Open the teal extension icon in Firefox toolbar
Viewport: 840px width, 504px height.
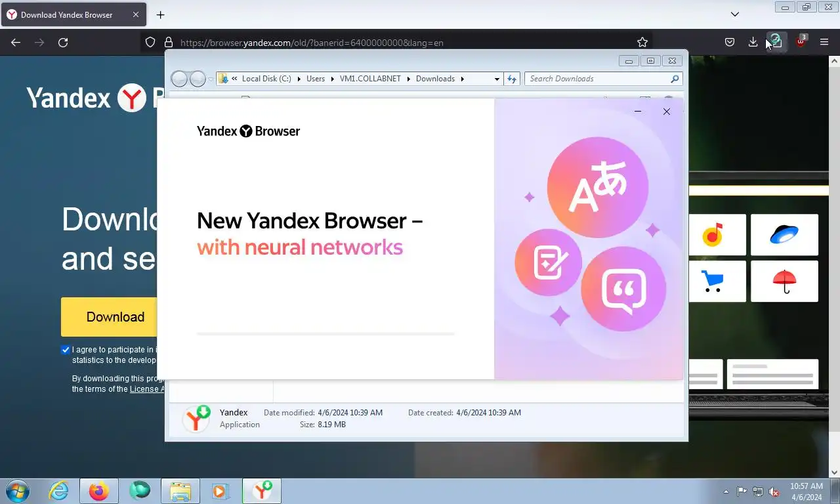point(776,42)
